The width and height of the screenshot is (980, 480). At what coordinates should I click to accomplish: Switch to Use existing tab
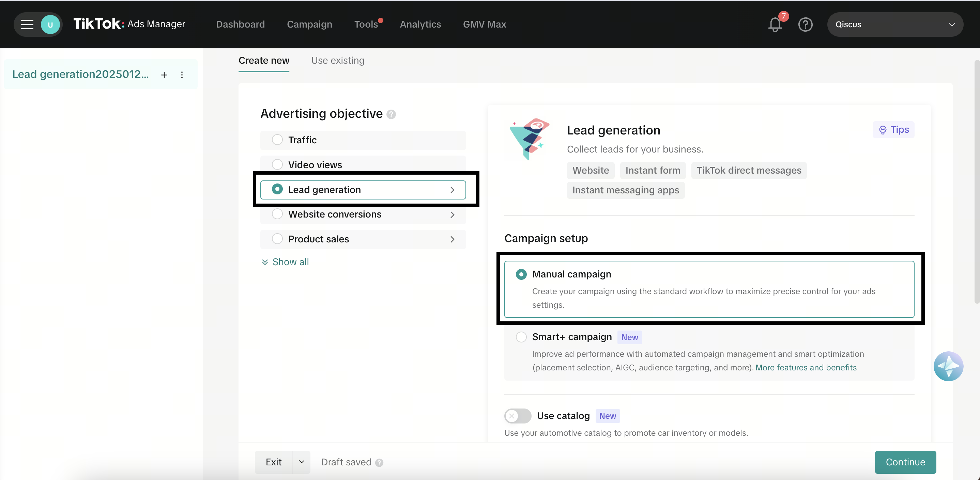[337, 61]
